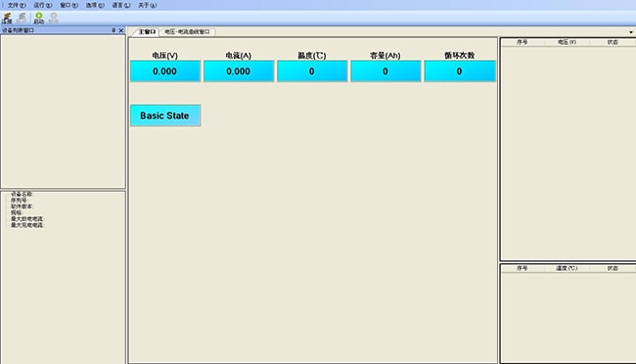Pin the device list panel with pushpin icon

[114, 30]
